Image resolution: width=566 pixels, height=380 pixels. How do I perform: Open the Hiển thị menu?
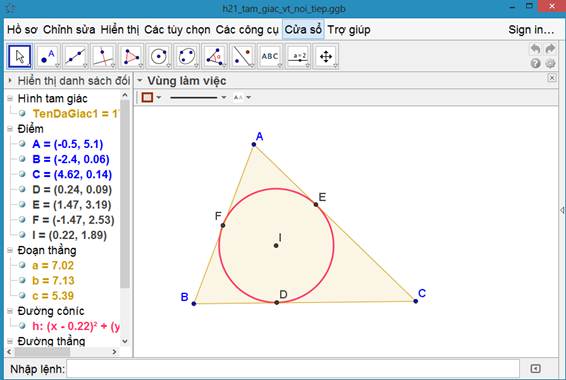coord(120,30)
